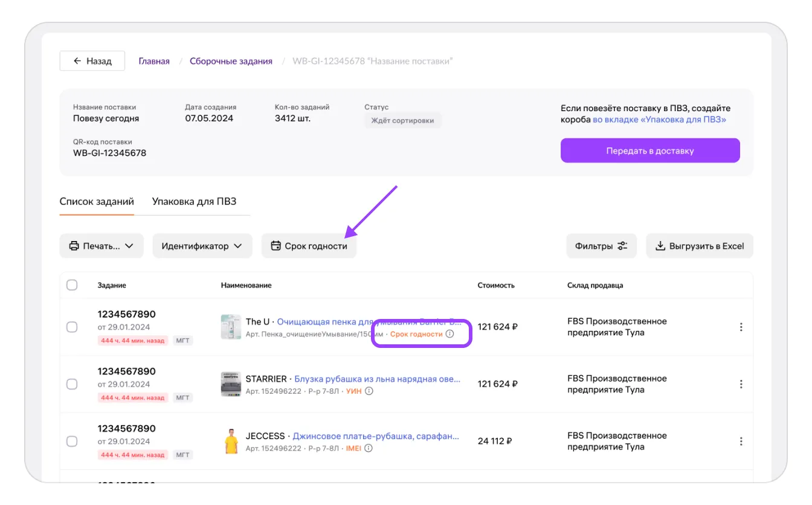Open the Блузка рубашка из льна link
The width and height of the screenshot is (812, 505).
coord(378,379)
